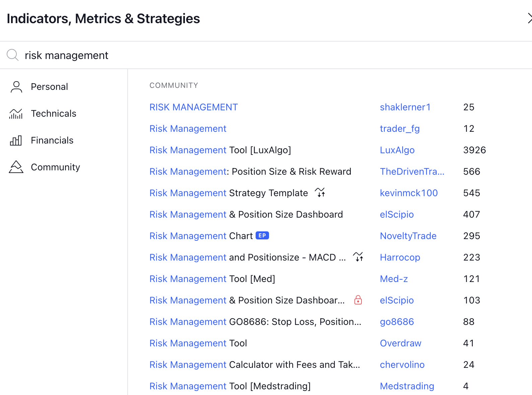Select Risk Management & Position Size Dashboard, 407 likes
The width and height of the screenshot is (532, 395).
[x=246, y=214]
